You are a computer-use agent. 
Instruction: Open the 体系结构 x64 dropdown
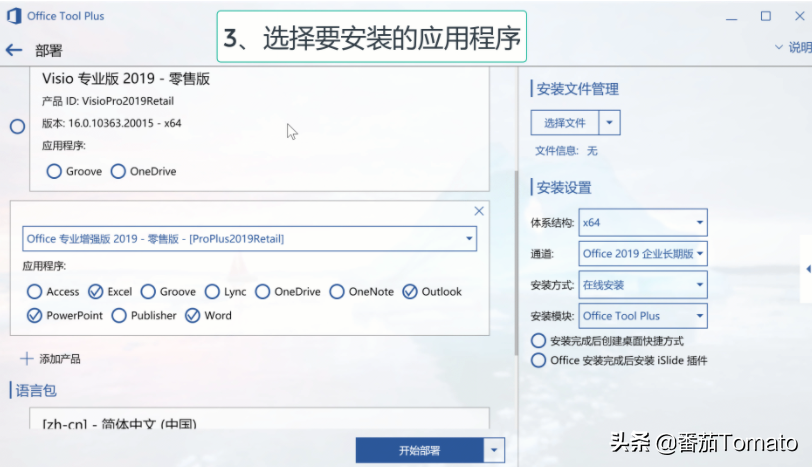643,223
